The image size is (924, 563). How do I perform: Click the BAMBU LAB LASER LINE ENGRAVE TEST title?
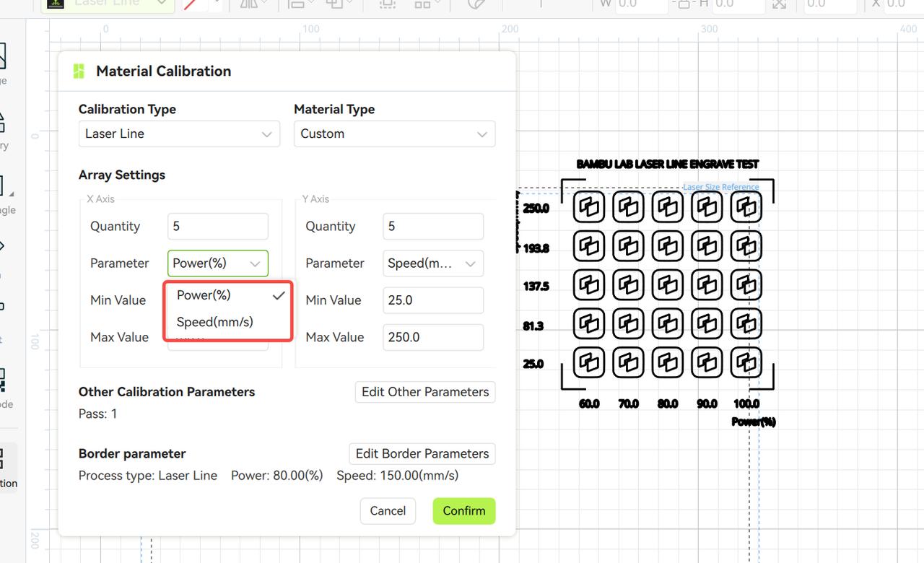tap(668, 165)
